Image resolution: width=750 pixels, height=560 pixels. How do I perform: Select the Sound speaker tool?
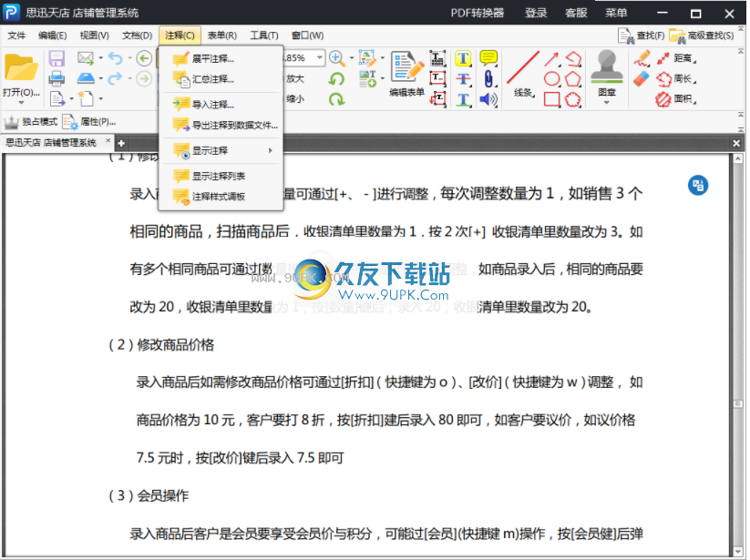coord(488,99)
